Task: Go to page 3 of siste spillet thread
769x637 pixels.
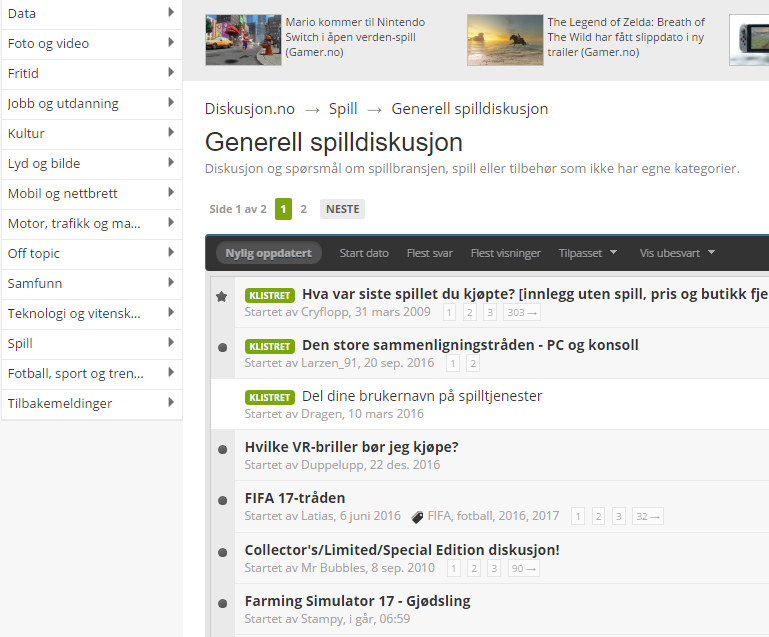Action: (x=489, y=312)
